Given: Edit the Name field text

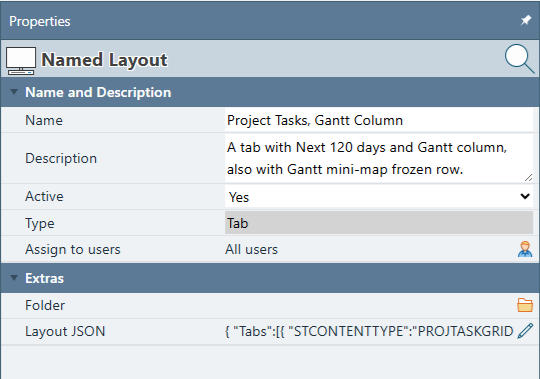Looking at the screenshot, I should [379, 120].
